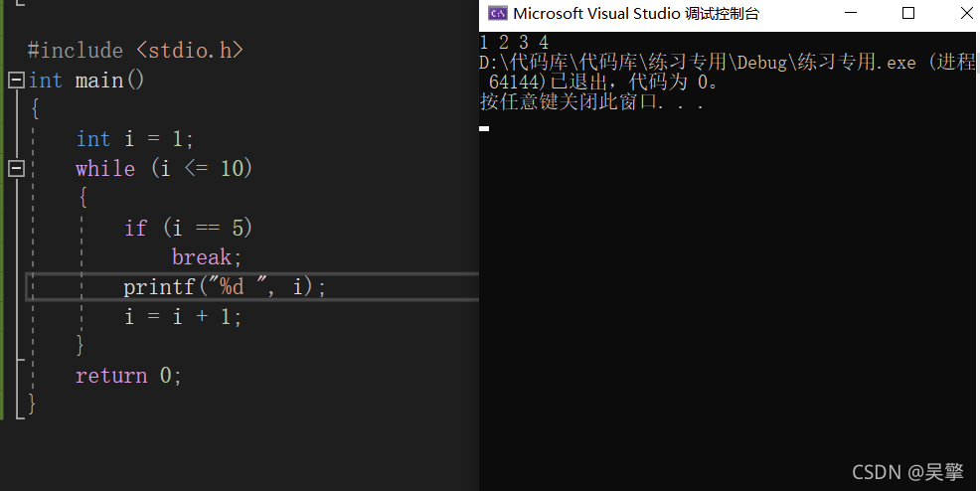Click the 'break;' statement

pyautogui.click(x=207, y=257)
